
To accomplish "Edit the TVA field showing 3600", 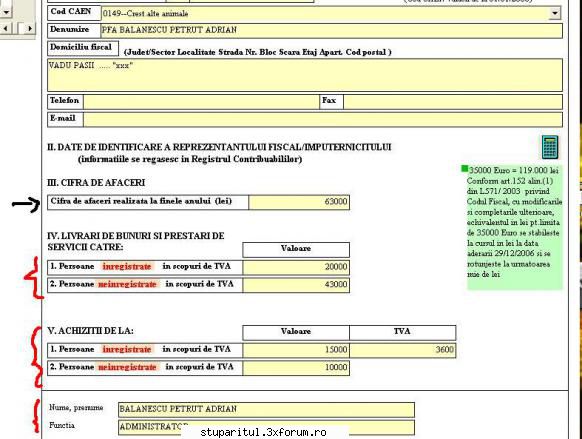I will point(403,350).
